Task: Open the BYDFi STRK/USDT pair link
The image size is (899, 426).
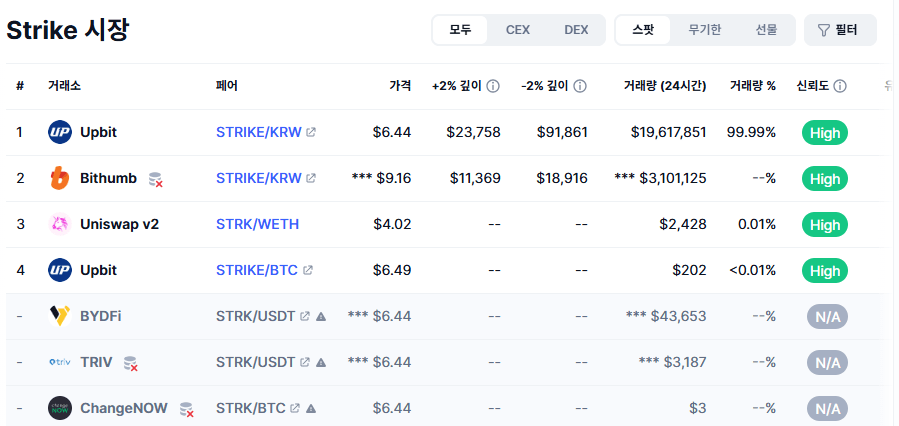Action: 256,316
